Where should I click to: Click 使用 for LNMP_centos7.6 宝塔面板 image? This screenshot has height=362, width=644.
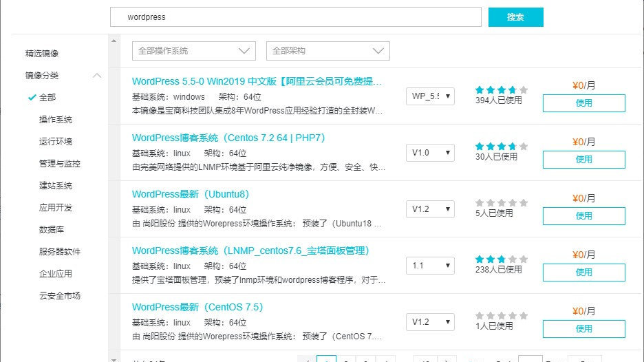pyautogui.click(x=583, y=273)
